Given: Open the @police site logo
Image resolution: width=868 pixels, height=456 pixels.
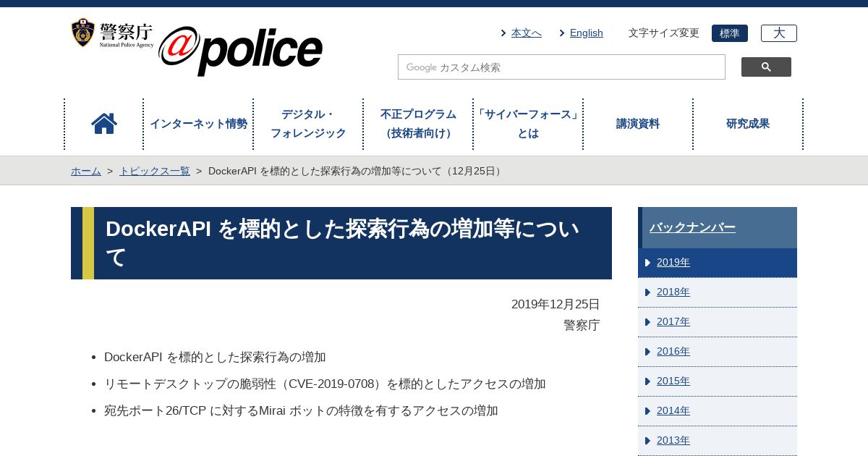Looking at the screenshot, I should click(x=240, y=51).
